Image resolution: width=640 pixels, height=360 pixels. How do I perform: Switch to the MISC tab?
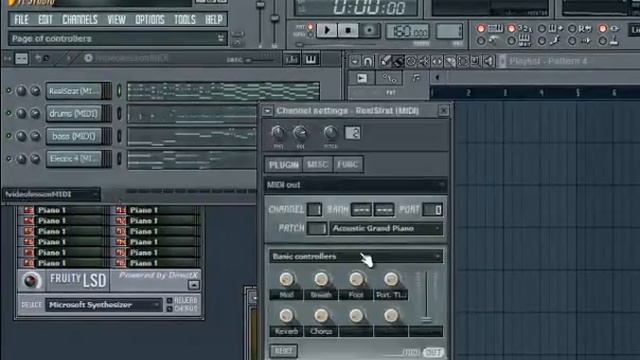click(317, 164)
